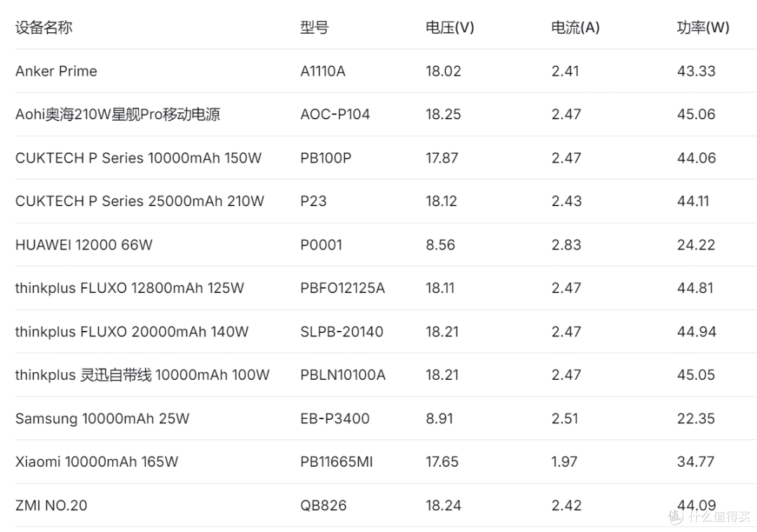Click voltage value 17.65

click(442, 462)
